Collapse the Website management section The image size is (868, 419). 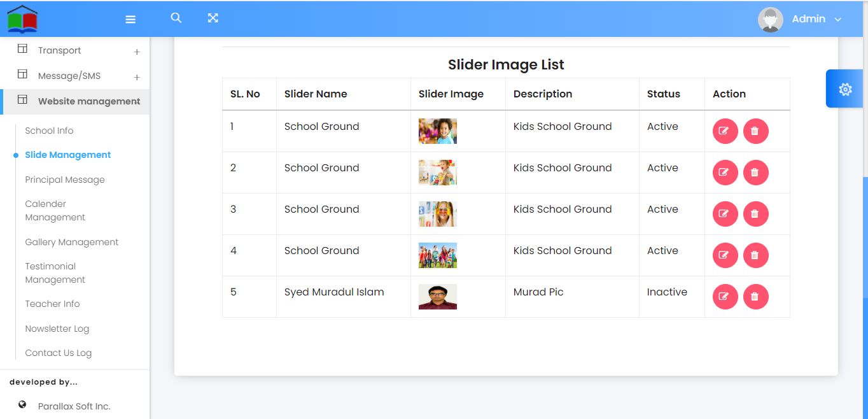pyautogui.click(x=88, y=101)
